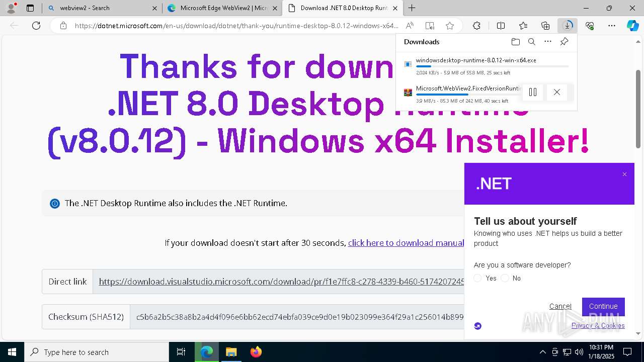Open the notification center

627,352
